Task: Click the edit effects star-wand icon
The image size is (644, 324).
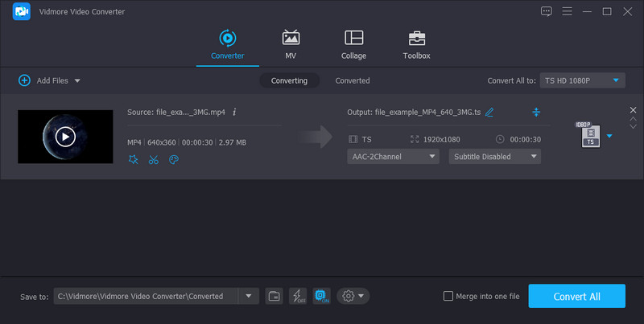Action: [x=134, y=159]
